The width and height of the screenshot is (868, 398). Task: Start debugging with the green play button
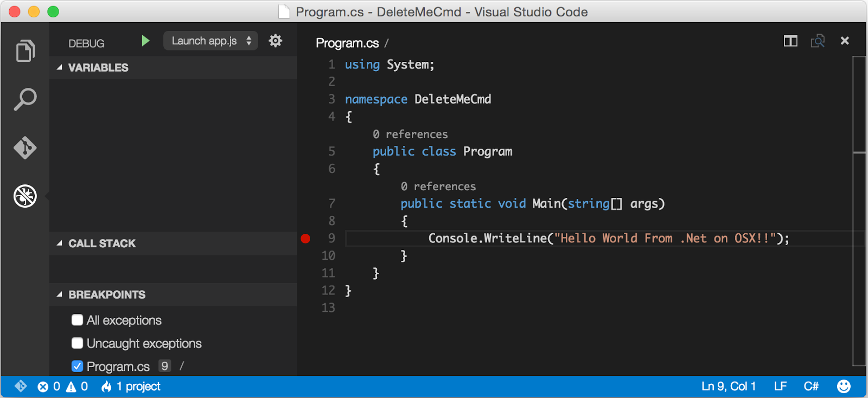pos(145,41)
